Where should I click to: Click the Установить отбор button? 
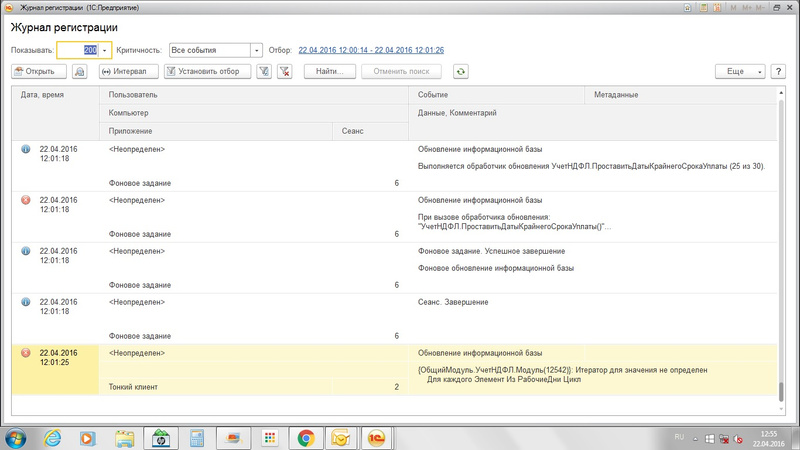click(x=208, y=72)
